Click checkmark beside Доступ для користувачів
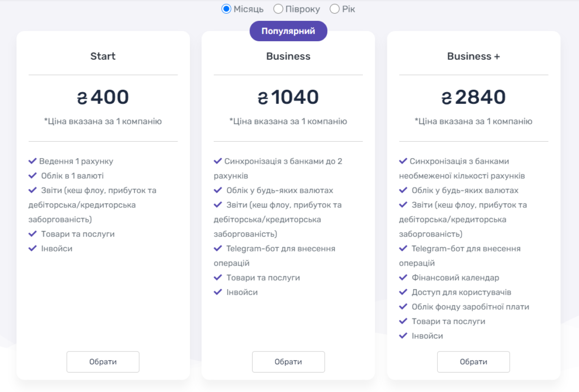Image resolution: width=579 pixels, height=392 pixels. [x=403, y=292]
